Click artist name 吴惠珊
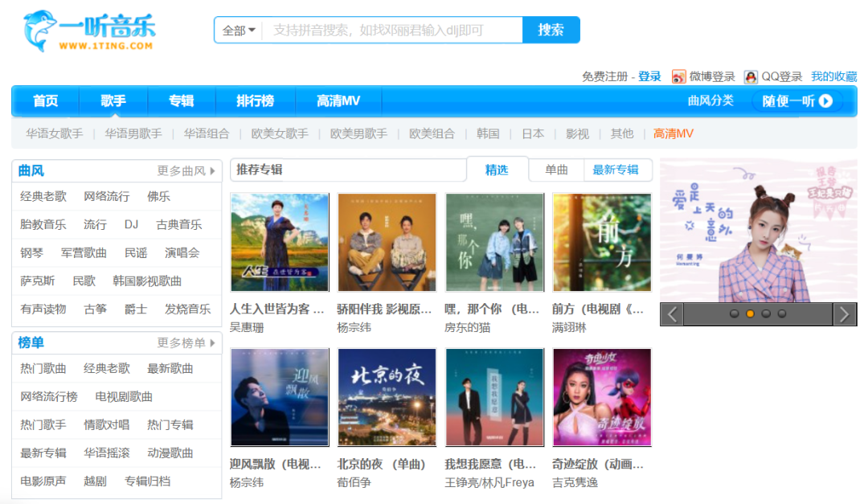 click(x=247, y=328)
